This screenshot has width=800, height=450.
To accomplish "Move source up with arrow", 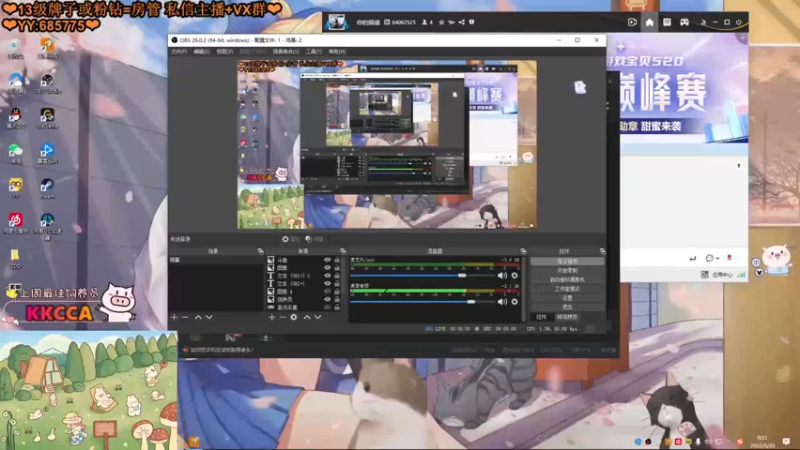I will click(307, 317).
